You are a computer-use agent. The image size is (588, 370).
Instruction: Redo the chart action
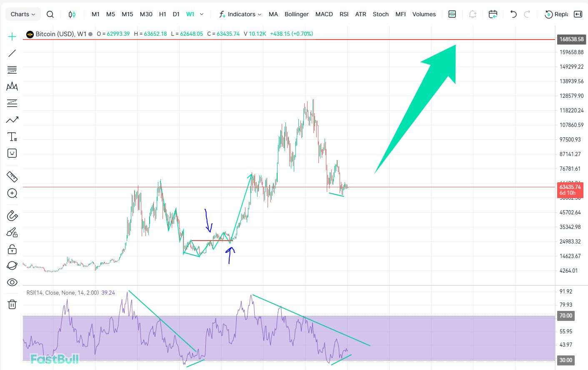527,14
